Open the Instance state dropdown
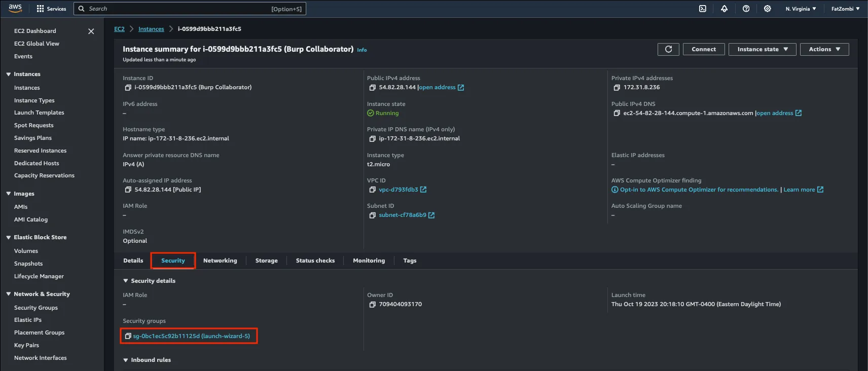 pos(763,49)
